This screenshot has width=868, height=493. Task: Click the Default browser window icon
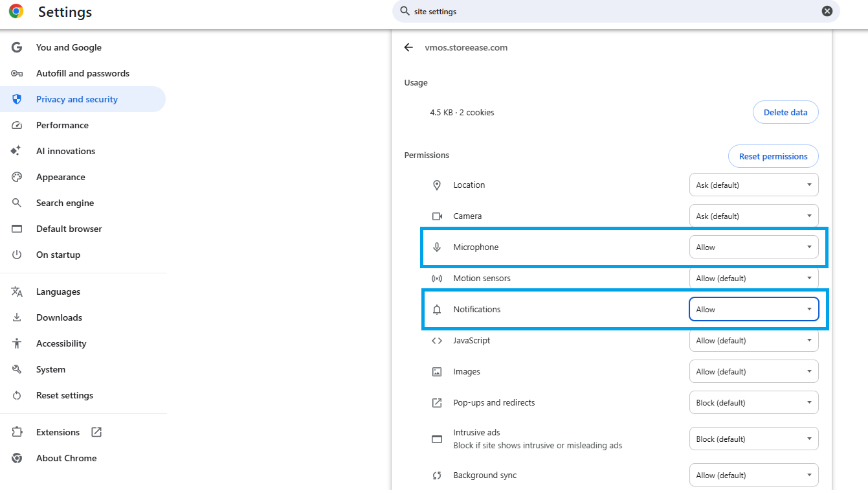click(17, 229)
